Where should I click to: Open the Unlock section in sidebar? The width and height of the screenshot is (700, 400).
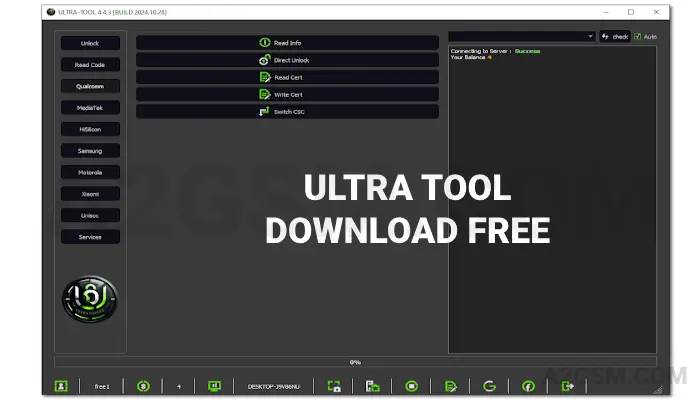click(x=90, y=43)
